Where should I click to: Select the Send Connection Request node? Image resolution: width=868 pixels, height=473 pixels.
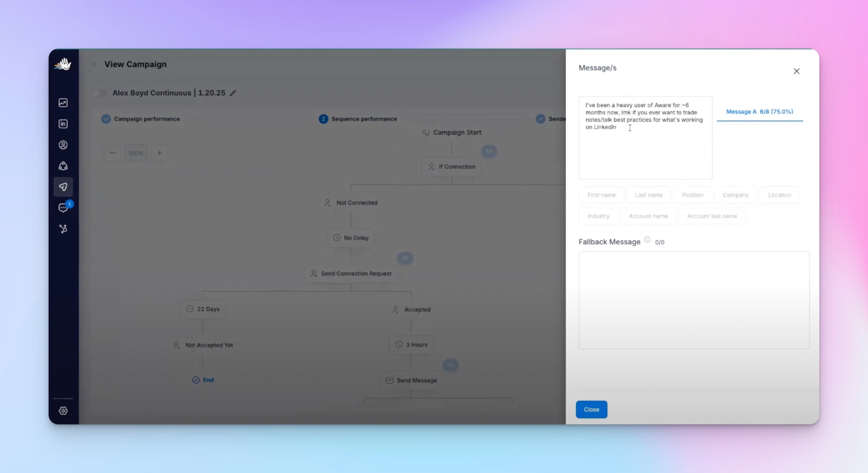[x=351, y=274]
